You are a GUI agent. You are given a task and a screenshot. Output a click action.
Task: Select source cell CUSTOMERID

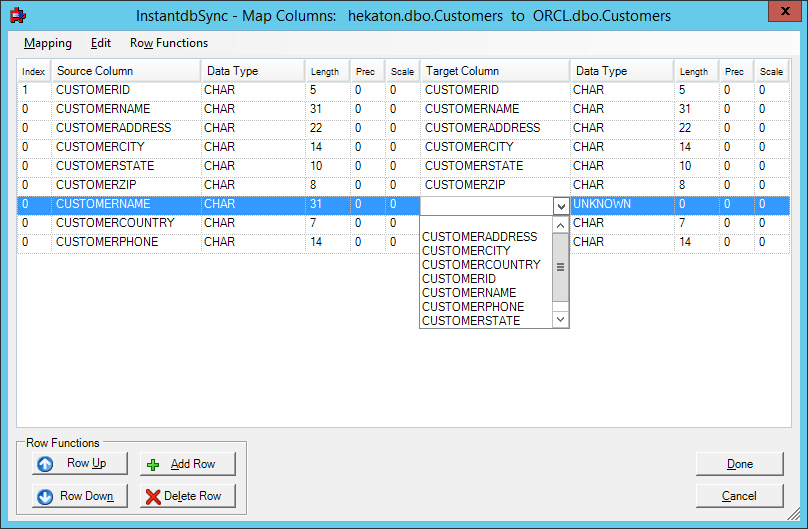tap(126, 90)
